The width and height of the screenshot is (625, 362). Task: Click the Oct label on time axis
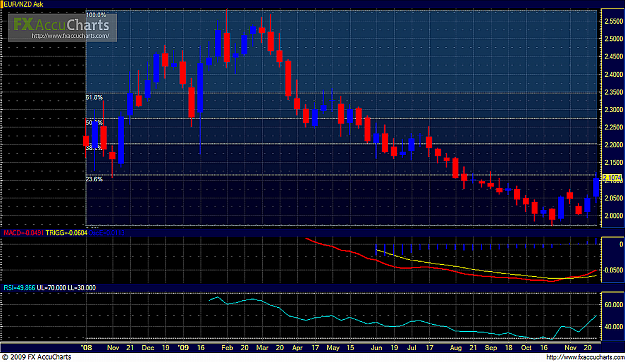click(x=526, y=348)
